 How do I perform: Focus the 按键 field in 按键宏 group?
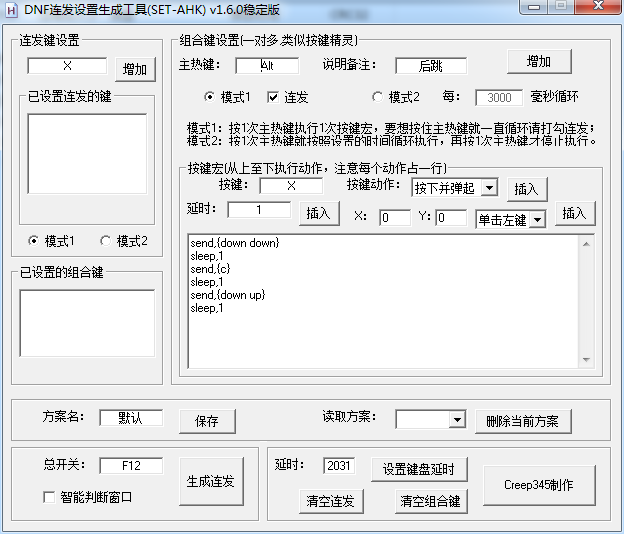pos(291,186)
